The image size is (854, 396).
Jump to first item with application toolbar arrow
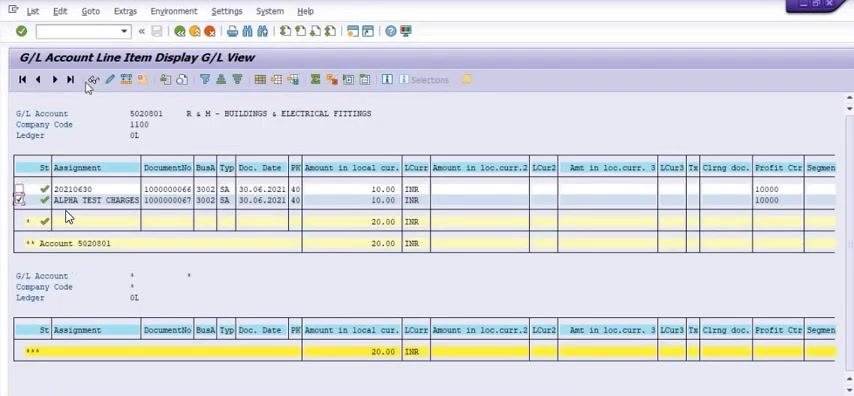(22, 80)
